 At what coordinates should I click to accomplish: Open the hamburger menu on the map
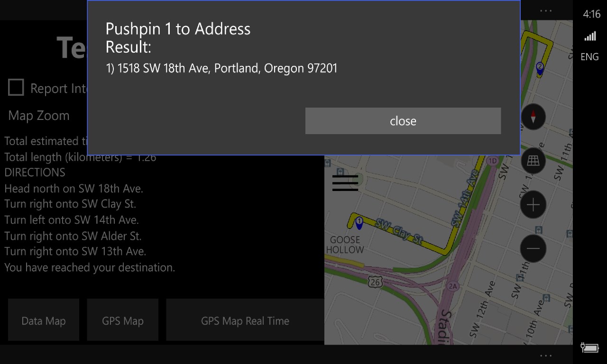click(x=345, y=183)
